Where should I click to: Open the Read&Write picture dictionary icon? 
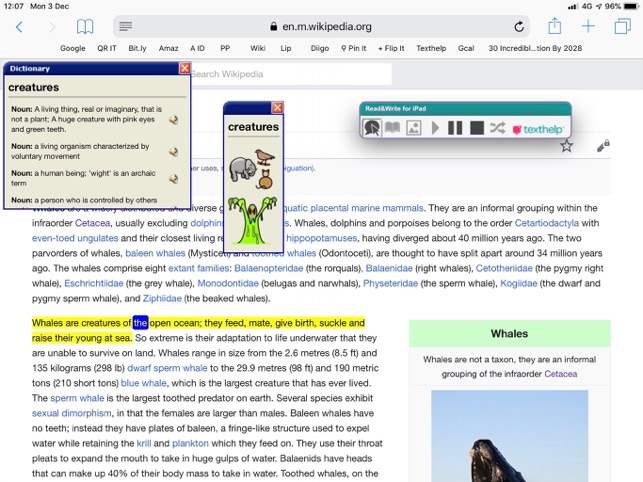[x=413, y=128]
